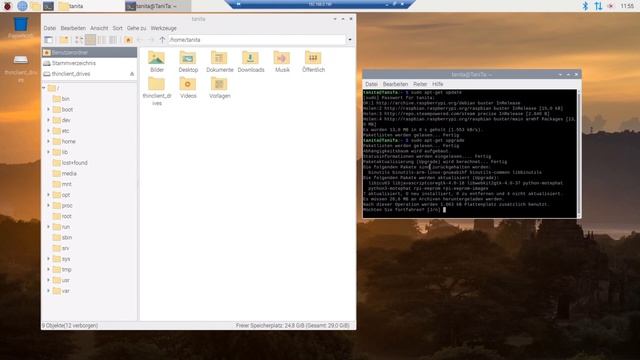Open the path history dropdown beside the address bar
This screenshot has width=640, height=360.
350,40
